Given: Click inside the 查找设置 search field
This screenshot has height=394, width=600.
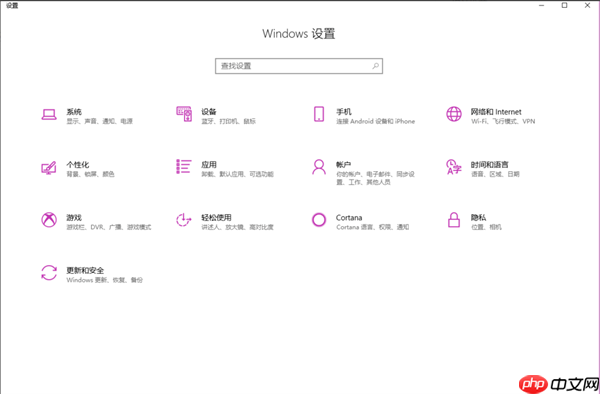Looking at the screenshot, I should [x=299, y=66].
